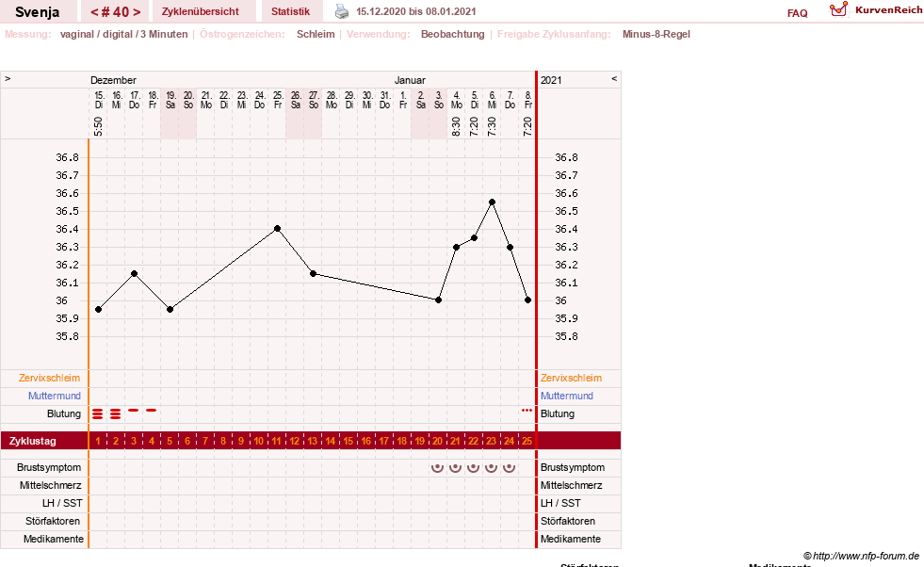Click the light bleeding mark on cycle day 4
The width and height of the screenshot is (924, 567).
152,410
